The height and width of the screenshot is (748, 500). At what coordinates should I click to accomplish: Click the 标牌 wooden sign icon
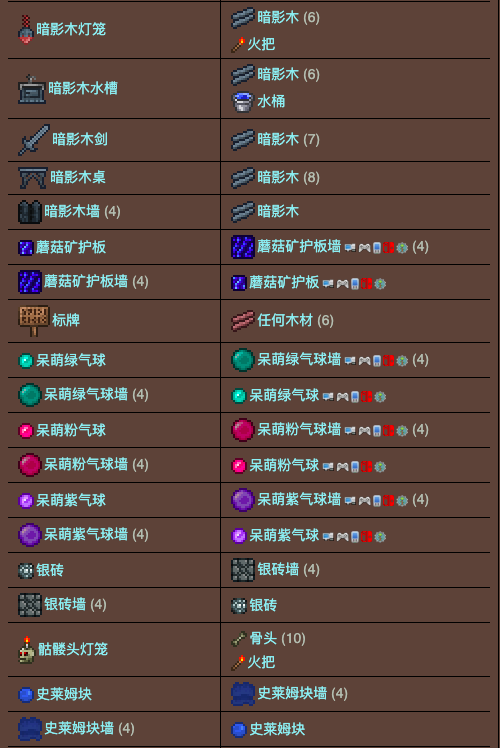(x=34, y=321)
